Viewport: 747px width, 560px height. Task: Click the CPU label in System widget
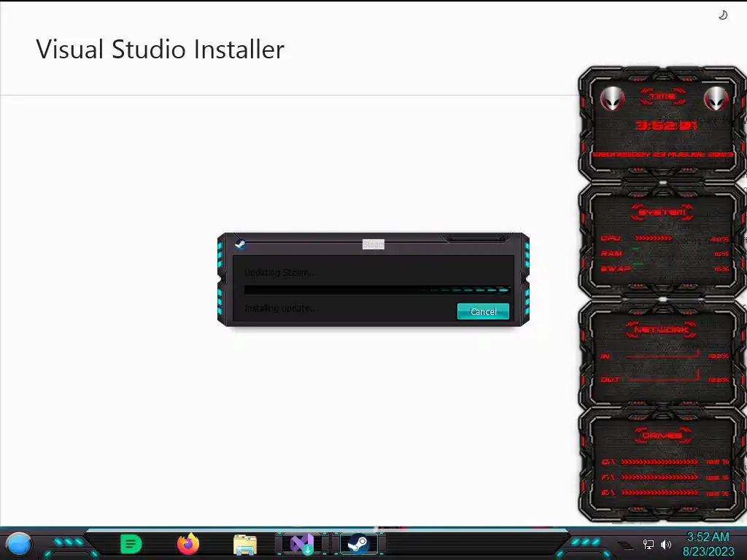(x=611, y=238)
